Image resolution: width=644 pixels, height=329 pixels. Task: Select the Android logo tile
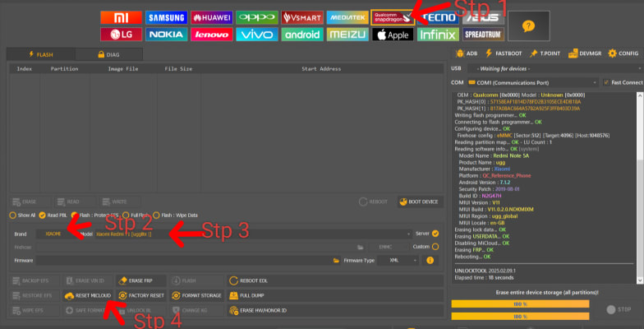[x=302, y=35]
